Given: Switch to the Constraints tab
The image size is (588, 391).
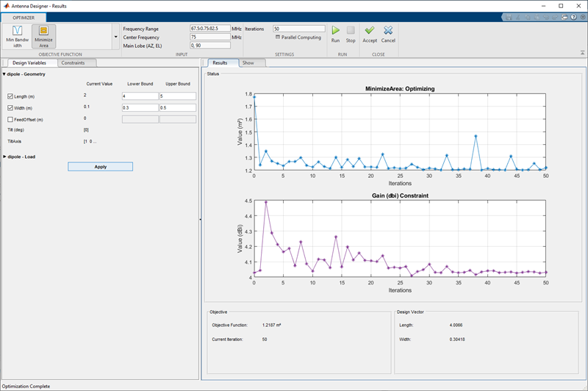Looking at the screenshot, I should pos(73,63).
